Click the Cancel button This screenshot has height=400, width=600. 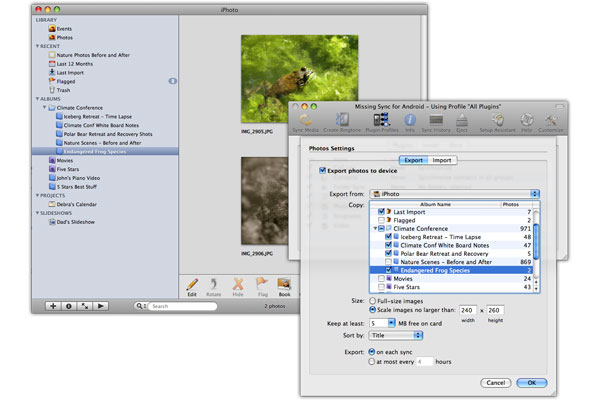(x=496, y=382)
